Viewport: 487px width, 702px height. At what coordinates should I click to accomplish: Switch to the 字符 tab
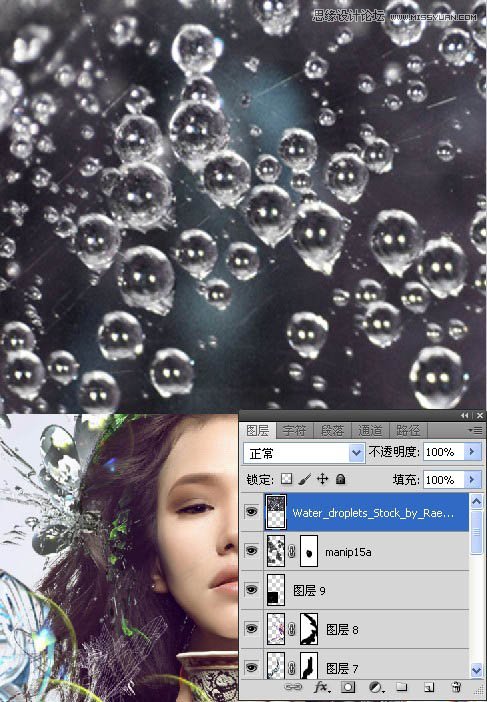pos(295,431)
